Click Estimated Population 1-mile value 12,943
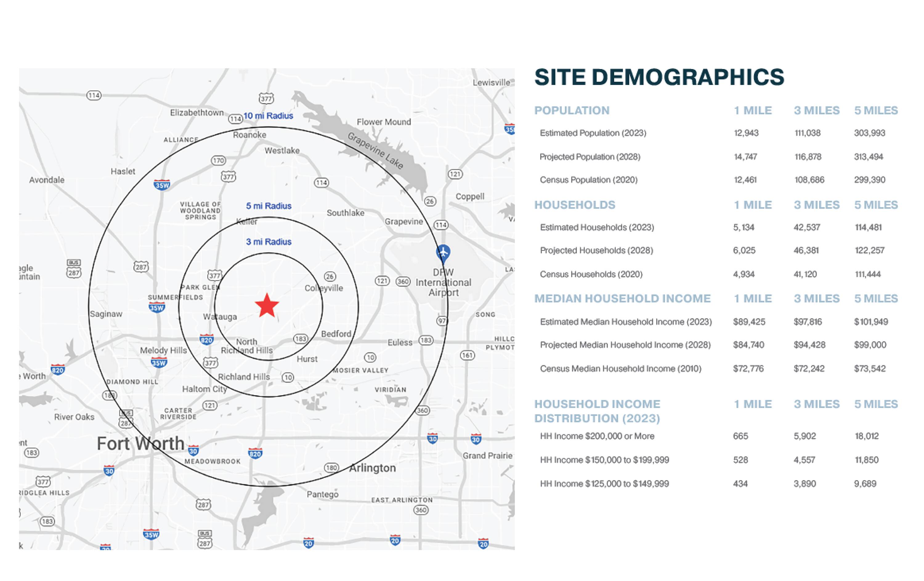Viewport: 924px width, 581px height. click(746, 133)
